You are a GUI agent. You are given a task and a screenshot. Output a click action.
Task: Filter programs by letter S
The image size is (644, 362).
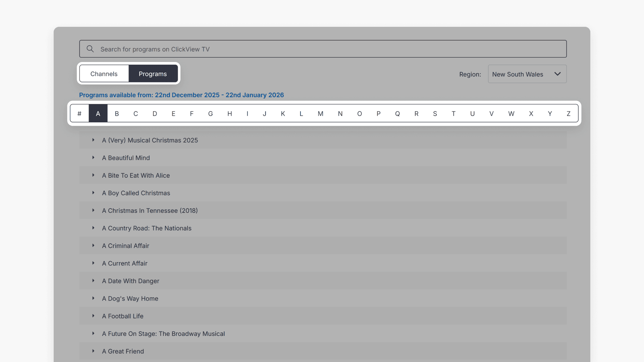(435, 114)
